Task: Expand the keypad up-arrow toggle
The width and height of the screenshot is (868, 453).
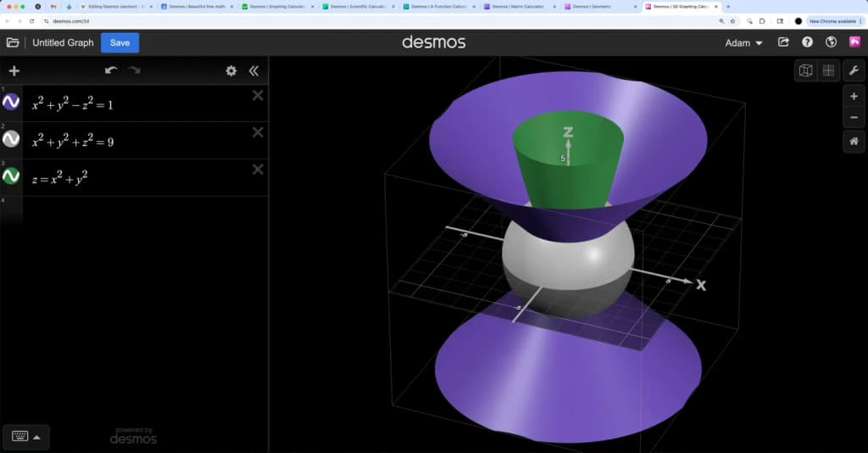Action: 37,438
